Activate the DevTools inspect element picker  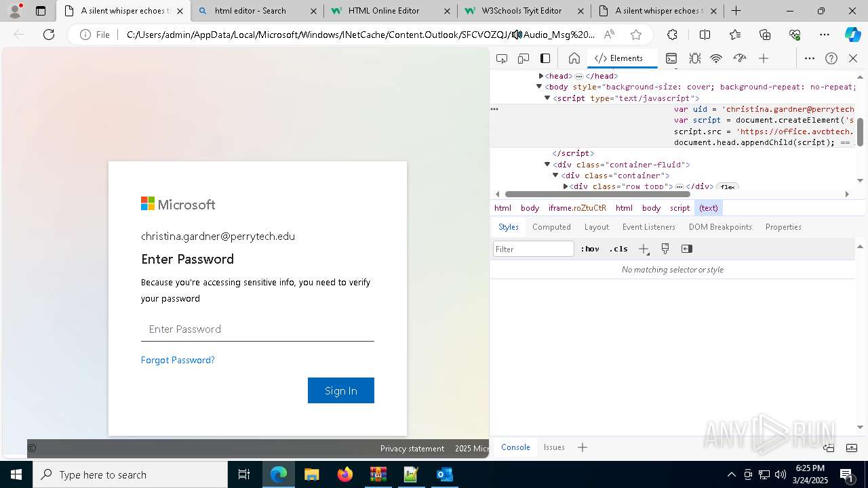pos(502,58)
